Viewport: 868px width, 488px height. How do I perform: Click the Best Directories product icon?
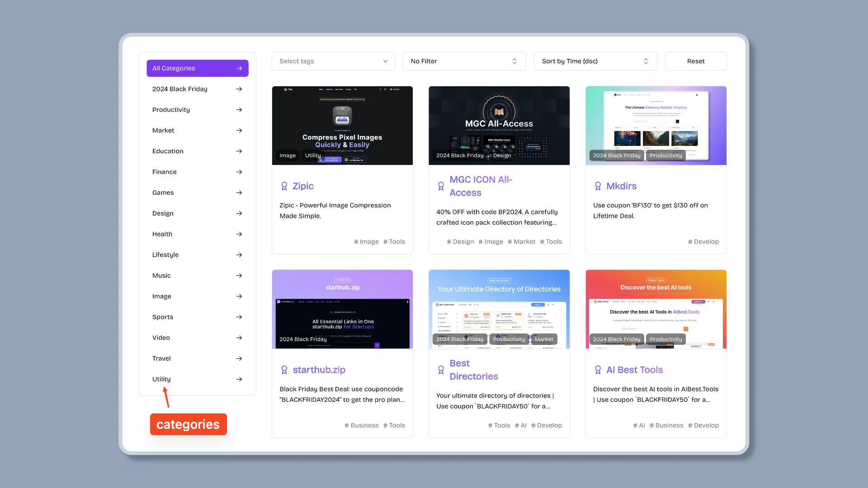click(x=441, y=370)
